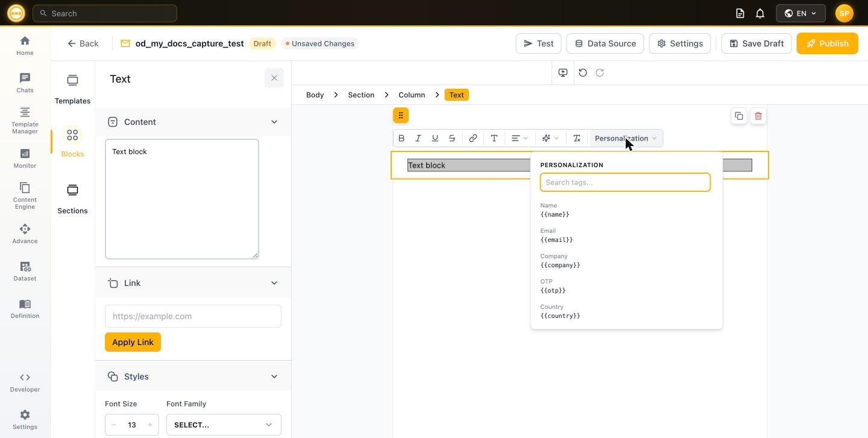Open Data Source
Viewport: 868px width, 438px height.
point(605,43)
